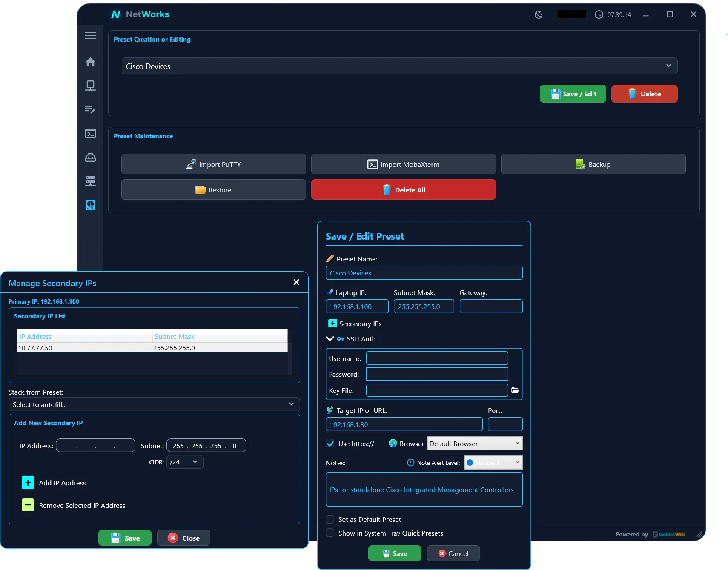Click satellite icon by Target IP

(x=330, y=410)
